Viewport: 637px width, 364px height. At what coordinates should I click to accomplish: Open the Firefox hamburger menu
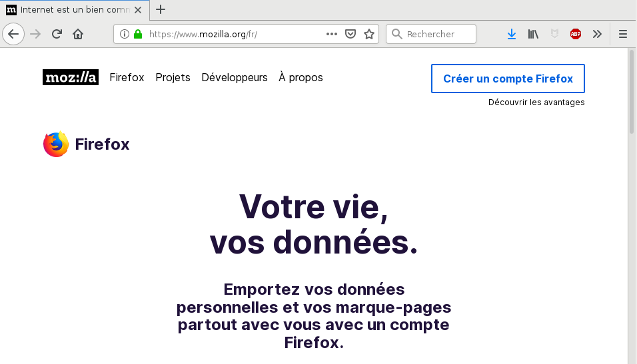tap(623, 34)
